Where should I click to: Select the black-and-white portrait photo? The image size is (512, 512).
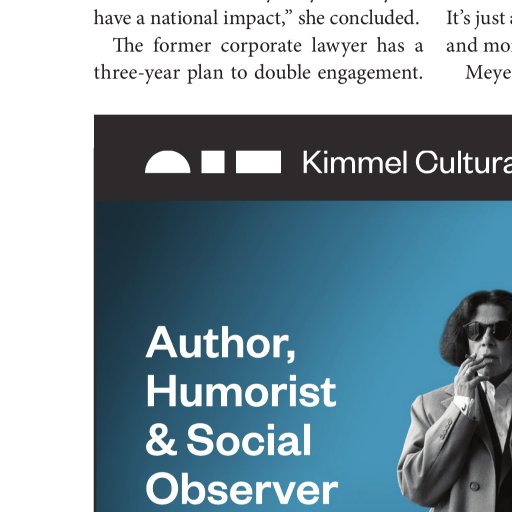coord(455,401)
